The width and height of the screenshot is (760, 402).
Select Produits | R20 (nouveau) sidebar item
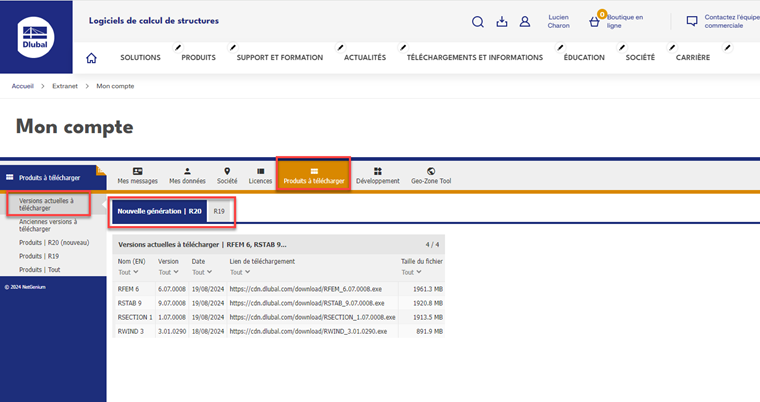(x=54, y=242)
